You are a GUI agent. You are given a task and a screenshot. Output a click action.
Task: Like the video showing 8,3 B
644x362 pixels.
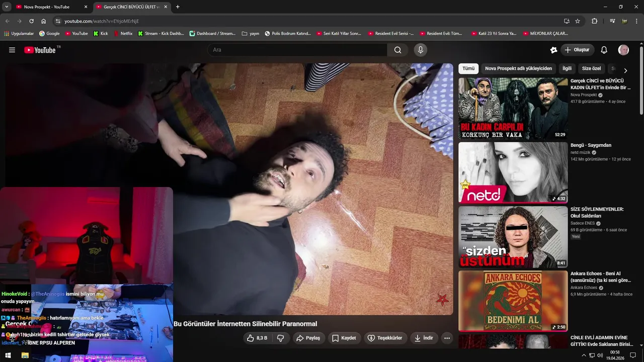click(x=257, y=338)
